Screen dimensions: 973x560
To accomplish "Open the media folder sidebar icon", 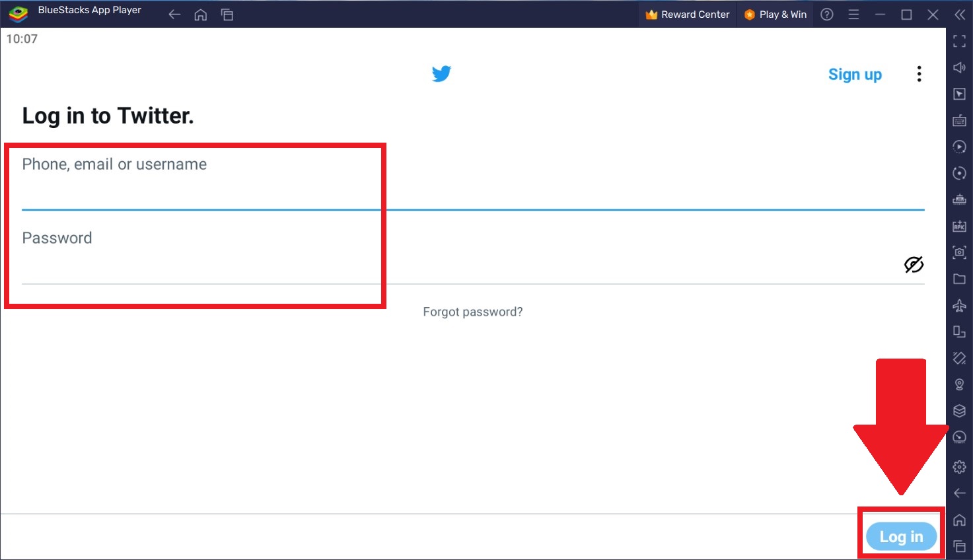I will pos(960,279).
